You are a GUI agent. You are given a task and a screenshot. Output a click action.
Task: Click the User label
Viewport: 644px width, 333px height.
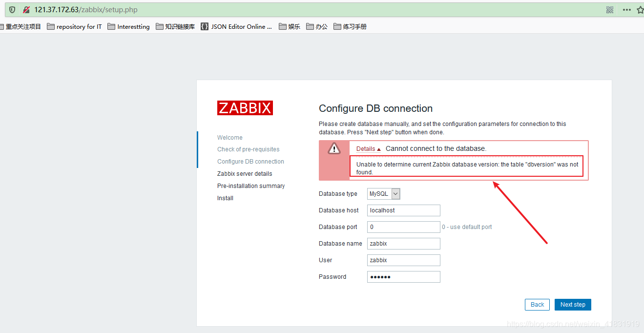325,260
